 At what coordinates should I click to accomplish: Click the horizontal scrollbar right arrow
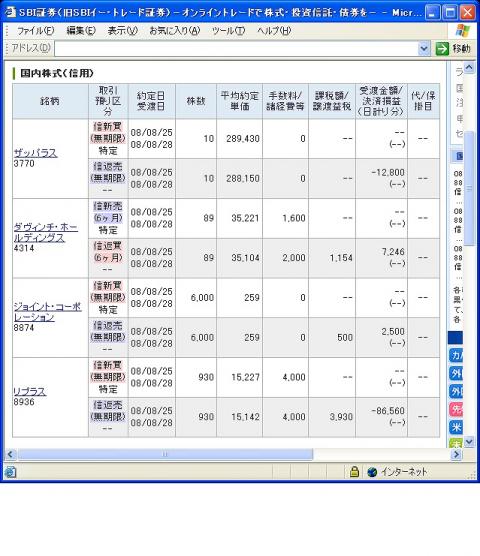(457, 454)
